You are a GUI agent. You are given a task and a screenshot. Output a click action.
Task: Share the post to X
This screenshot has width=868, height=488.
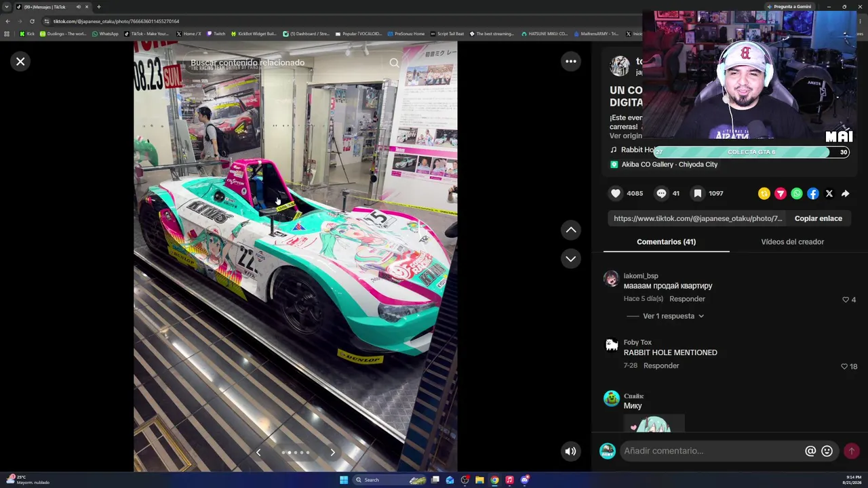tap(829, 194)
